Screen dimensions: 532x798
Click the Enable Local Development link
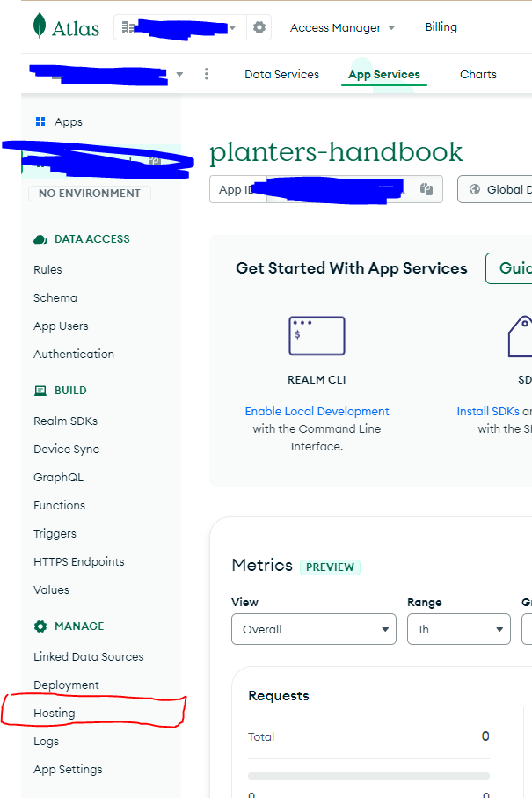[317, 411]
